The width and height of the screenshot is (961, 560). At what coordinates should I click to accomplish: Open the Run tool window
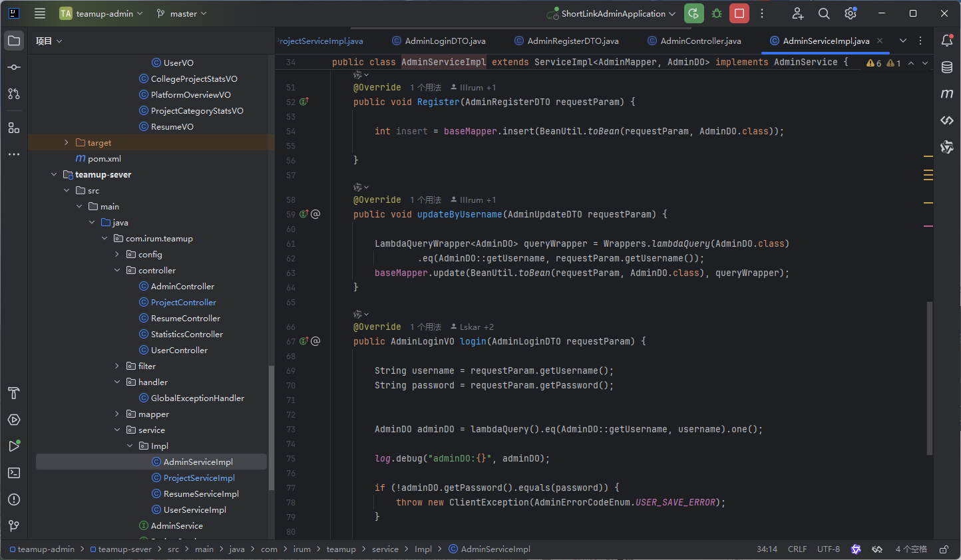click(14, 446)
